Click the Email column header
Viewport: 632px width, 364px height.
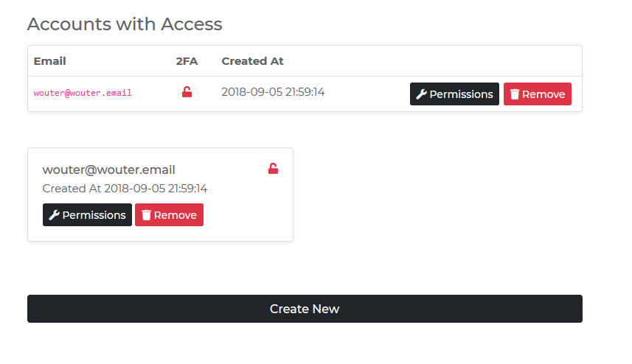[x=49, y=61]
